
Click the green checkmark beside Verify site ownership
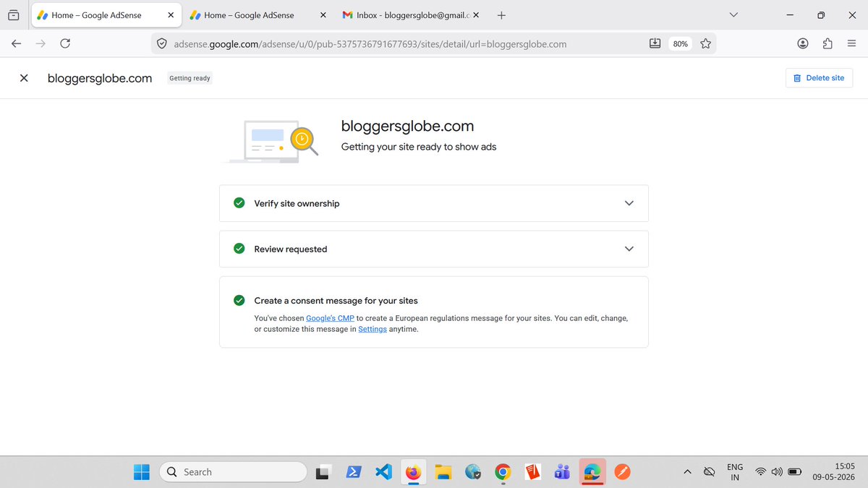(239, 203)
